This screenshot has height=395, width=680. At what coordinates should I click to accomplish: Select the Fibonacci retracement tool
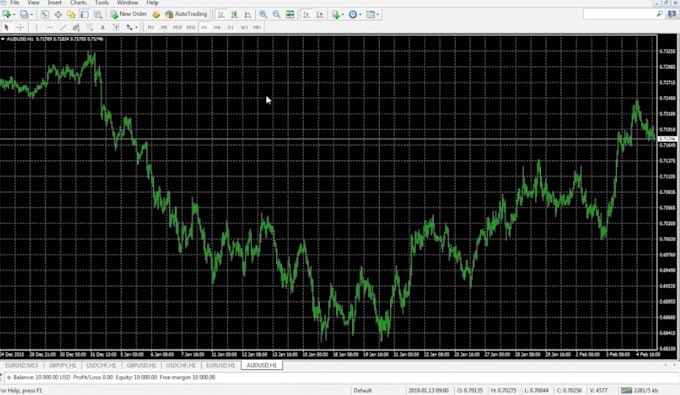pyautogui.click(x=90, y=27)
